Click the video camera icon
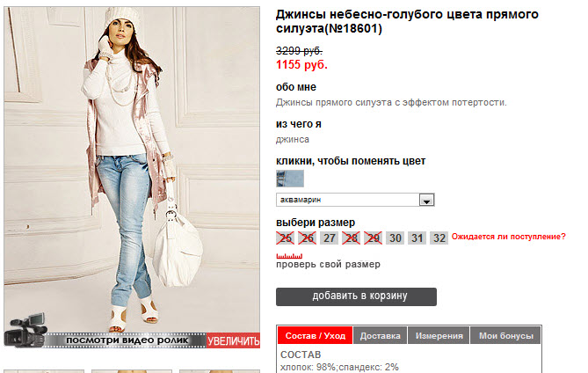 tap(26, 330)
